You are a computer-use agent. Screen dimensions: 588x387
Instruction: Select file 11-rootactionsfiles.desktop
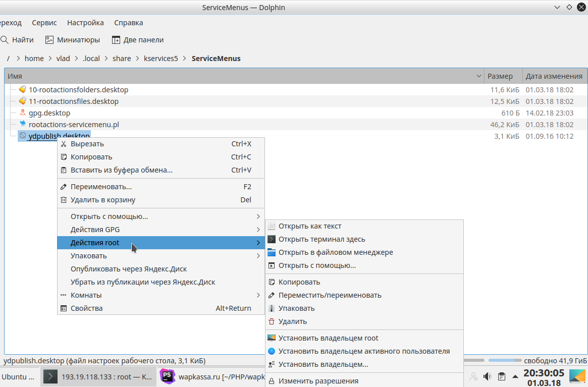click(x=74, y=101)
